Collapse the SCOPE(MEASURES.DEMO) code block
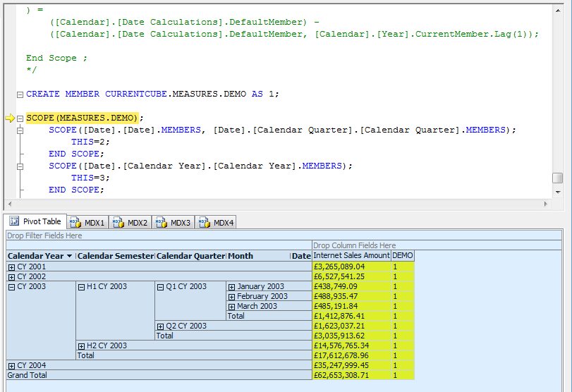 (20, 118)
